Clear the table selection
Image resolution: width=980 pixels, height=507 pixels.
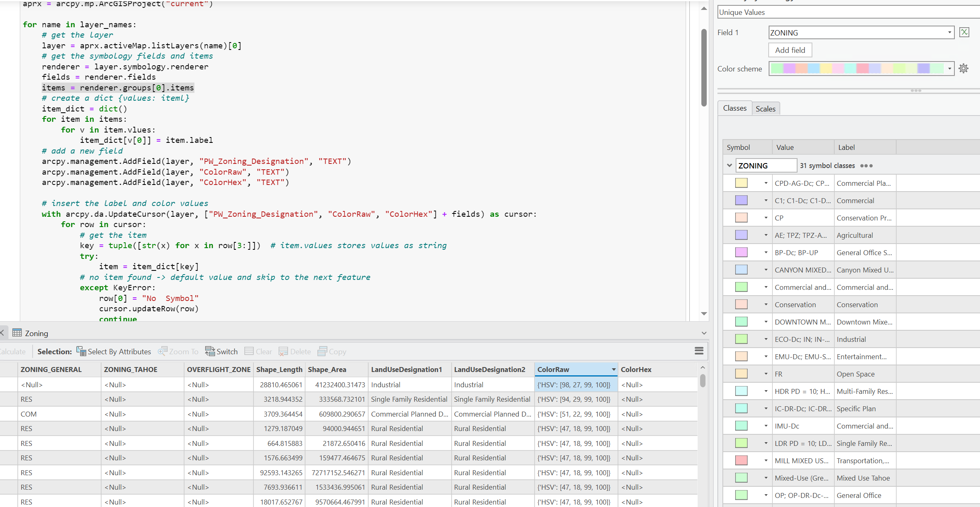[258, 351]
